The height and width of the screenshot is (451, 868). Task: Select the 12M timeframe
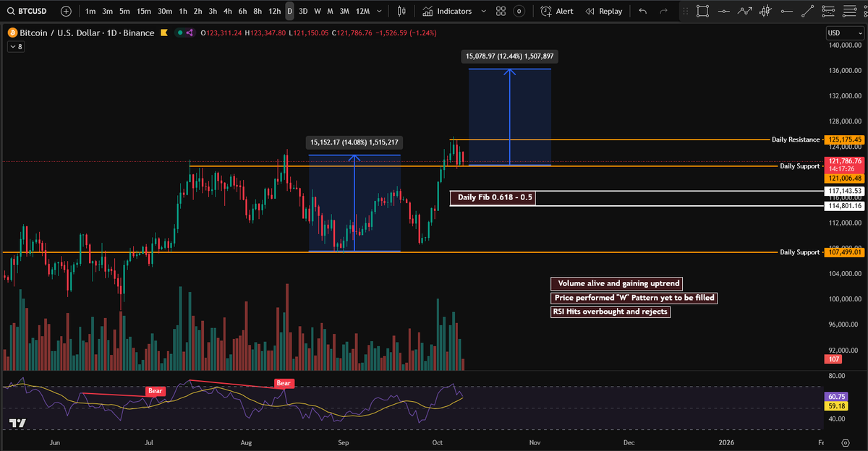click(362, 11)
